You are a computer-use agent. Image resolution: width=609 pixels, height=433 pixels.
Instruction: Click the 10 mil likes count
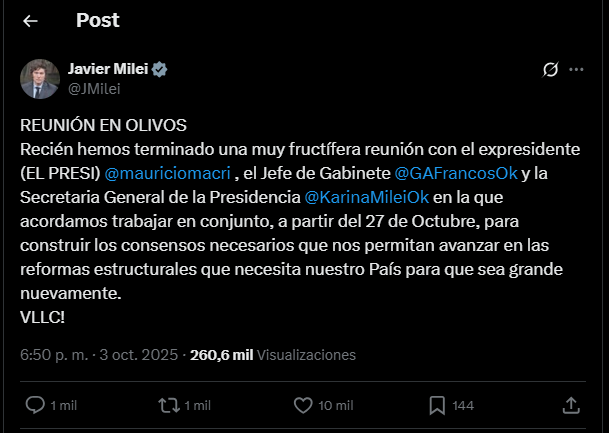point(334,405)
